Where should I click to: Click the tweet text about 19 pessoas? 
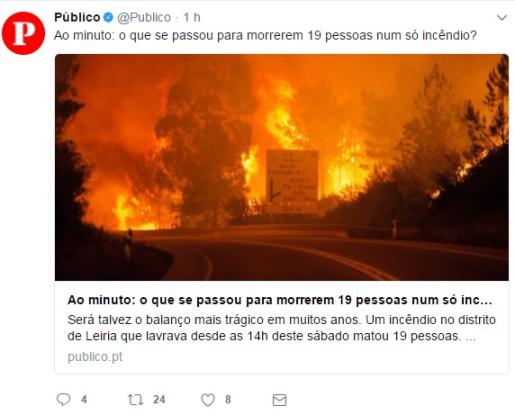[x=265, y=35]
